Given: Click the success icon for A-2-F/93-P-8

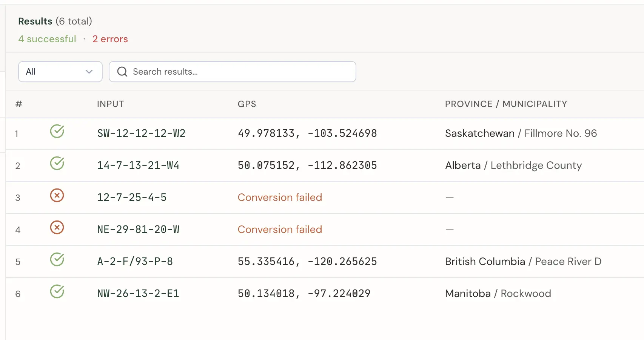Looking at the screenshot, I should 57,260.
